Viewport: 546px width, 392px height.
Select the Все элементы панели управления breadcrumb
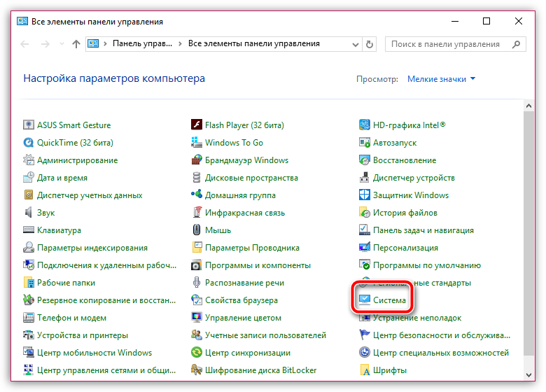pos(253,44)
